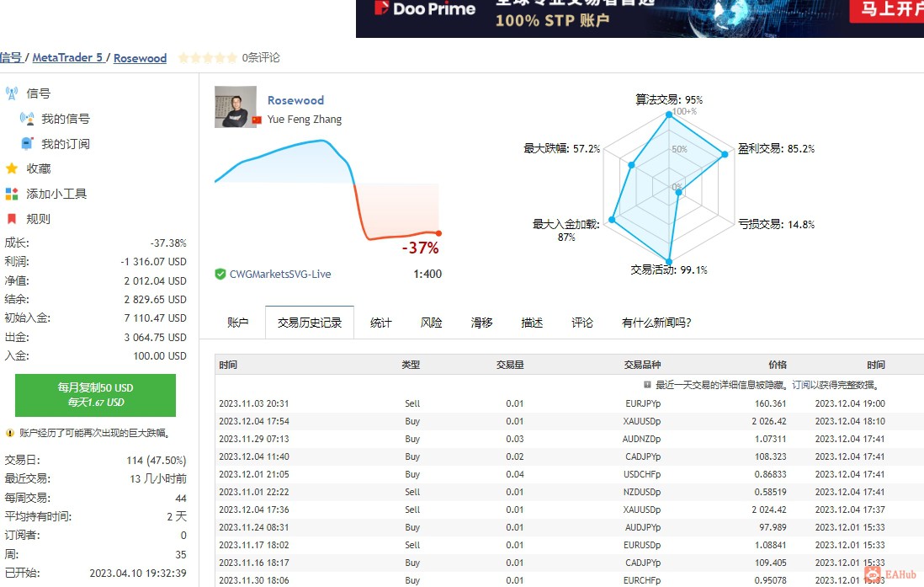Click the green verified shield icon
The image size is (924, 587).
pos(220,274)
